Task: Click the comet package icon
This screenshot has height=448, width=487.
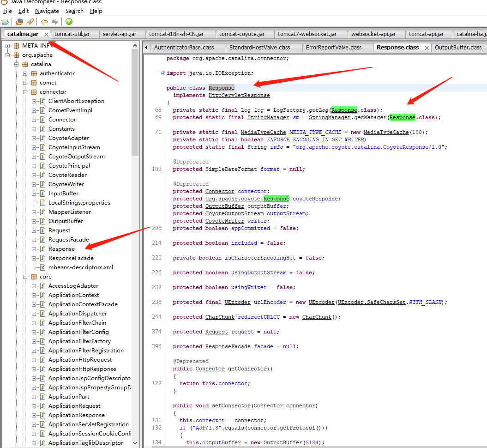Action: tap(34, 83)
